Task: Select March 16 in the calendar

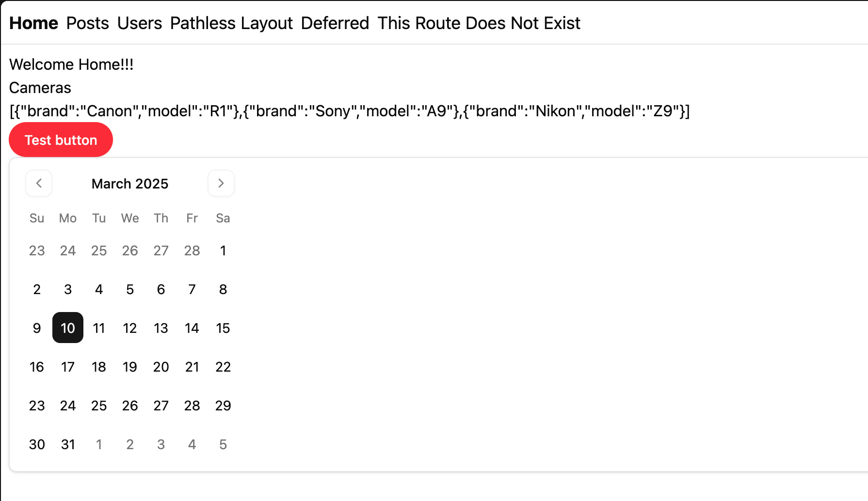Action: 37,367
